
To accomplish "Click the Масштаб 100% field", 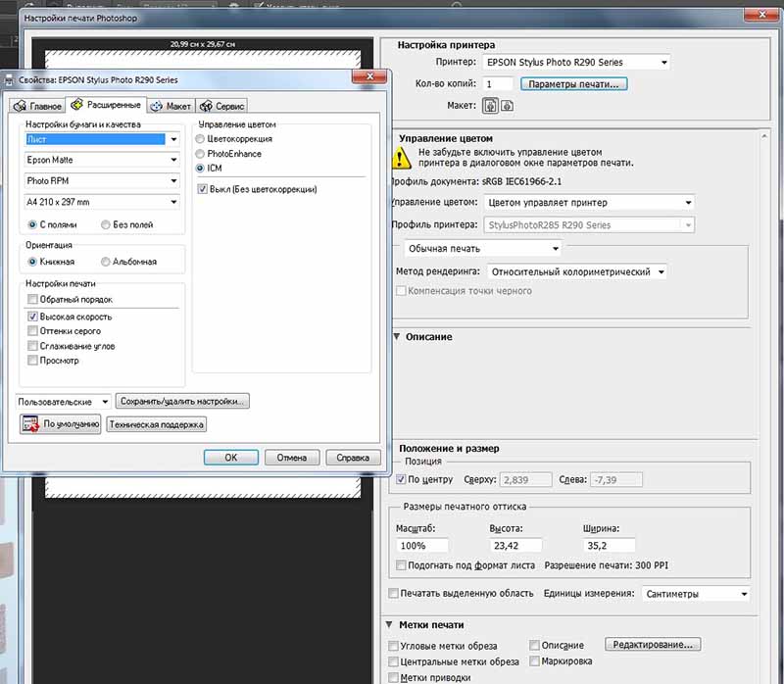I will [422, 546].
